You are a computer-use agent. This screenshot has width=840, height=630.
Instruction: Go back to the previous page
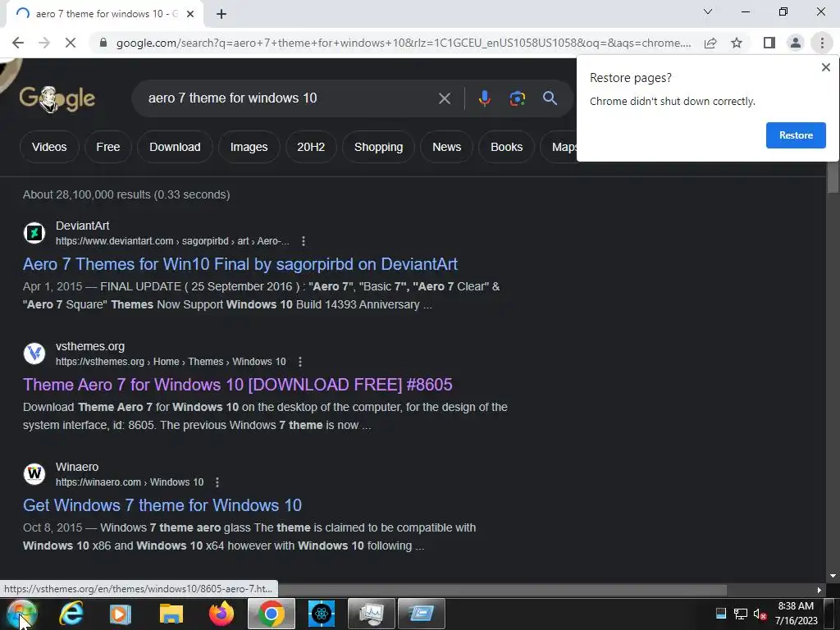(18, 43)
